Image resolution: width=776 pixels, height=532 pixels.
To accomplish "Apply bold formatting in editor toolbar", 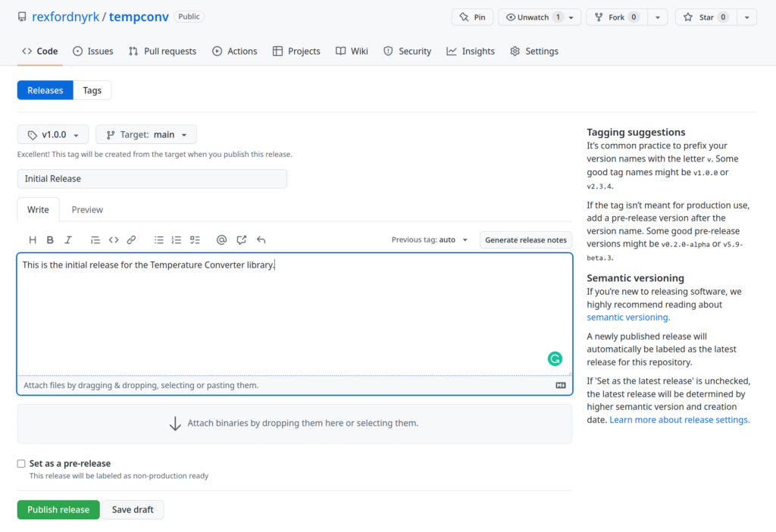I will tap(50, 239).
